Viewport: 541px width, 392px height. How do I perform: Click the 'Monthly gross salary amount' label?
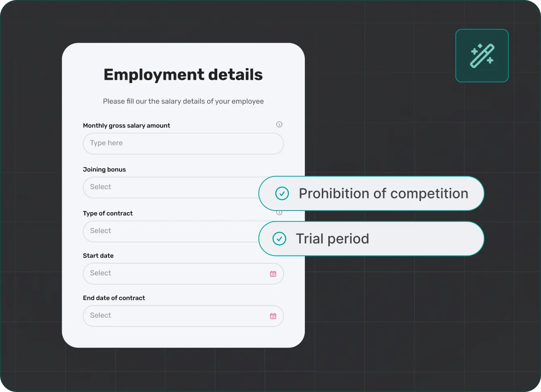click(x=126, y=125)
